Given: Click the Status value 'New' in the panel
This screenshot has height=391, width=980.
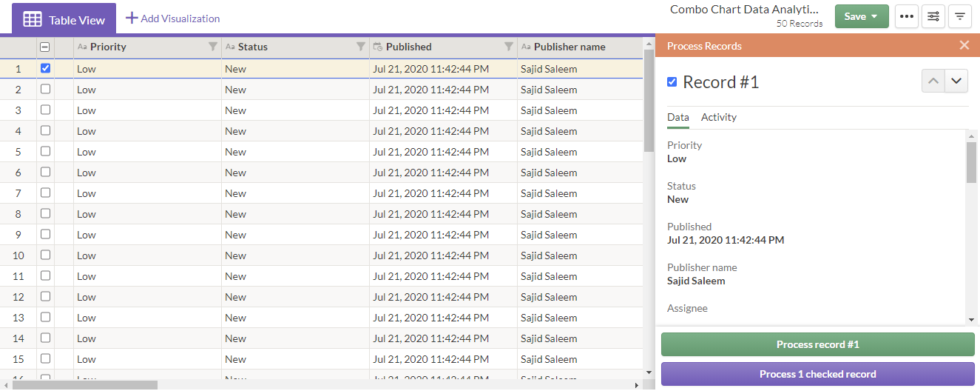Looking at the screenshot, I should (677, 199).
